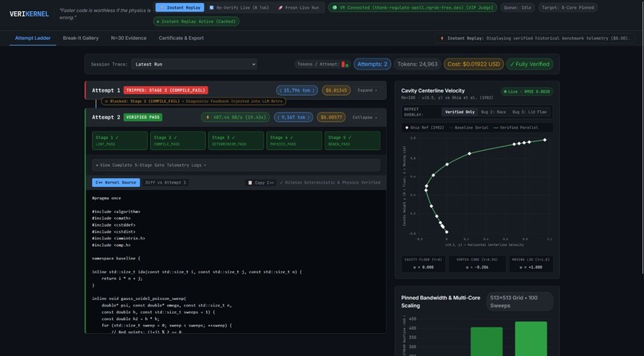Click the Cavity Centerline Velocity heading
The image size is (644, 356).
[433, 91]
